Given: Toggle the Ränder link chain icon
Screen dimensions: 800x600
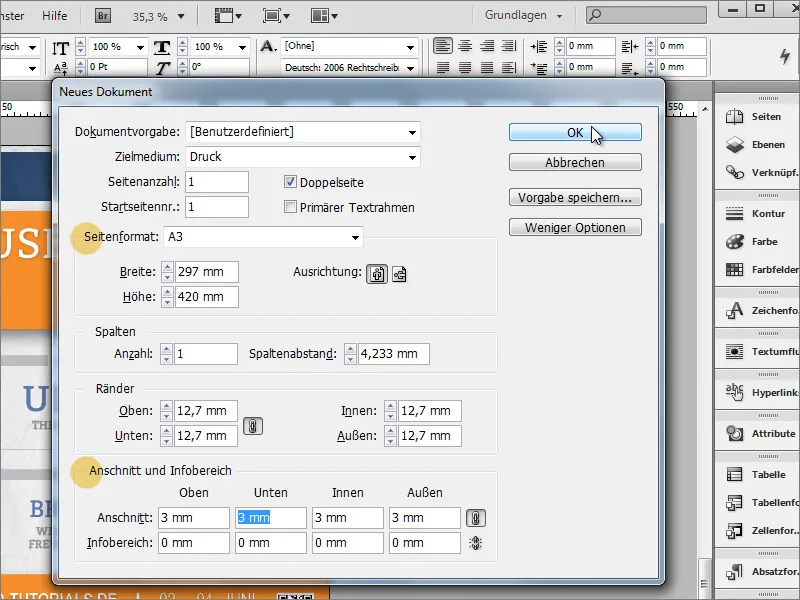Looking at the screenshot, I should (253, 426).
